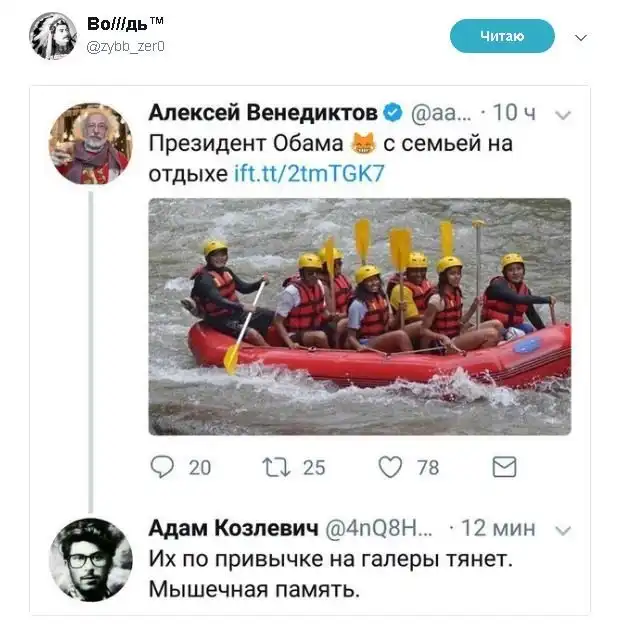Click the 12 мин timestamp
This screenshot has height=628, width=621.
click(498, 528)
